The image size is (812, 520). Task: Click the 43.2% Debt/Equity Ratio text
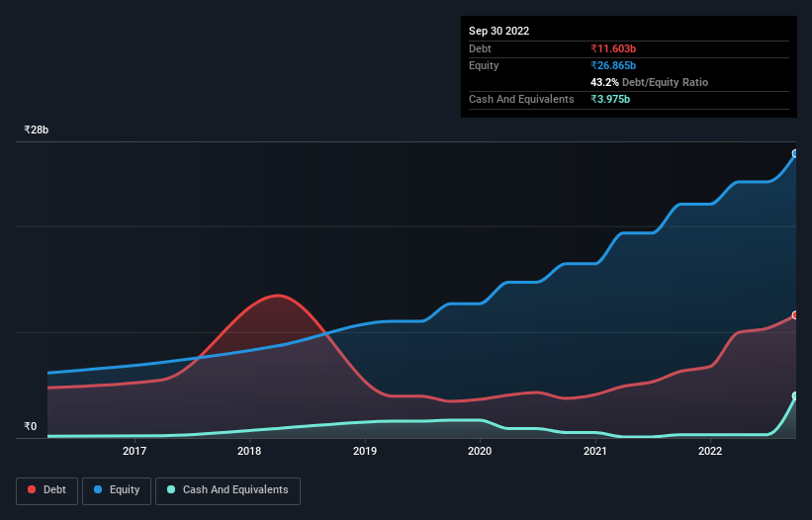tap(649, 82)
